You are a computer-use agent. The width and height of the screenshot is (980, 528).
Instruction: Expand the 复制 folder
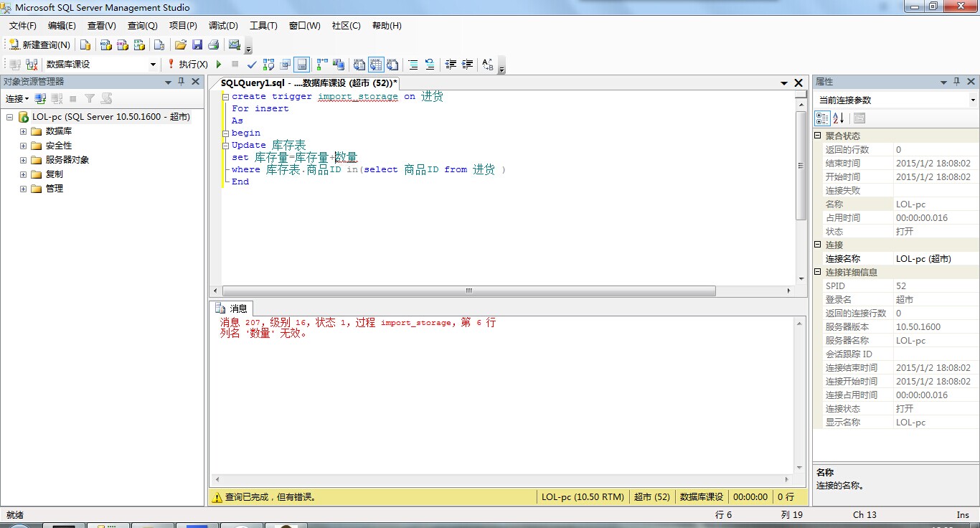click(x=23, y=174)
